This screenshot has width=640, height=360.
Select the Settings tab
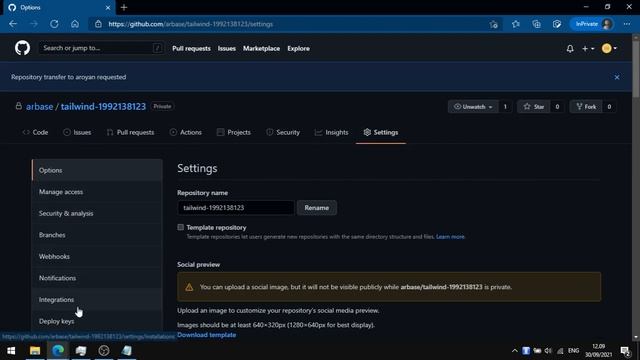click(381, 132)
